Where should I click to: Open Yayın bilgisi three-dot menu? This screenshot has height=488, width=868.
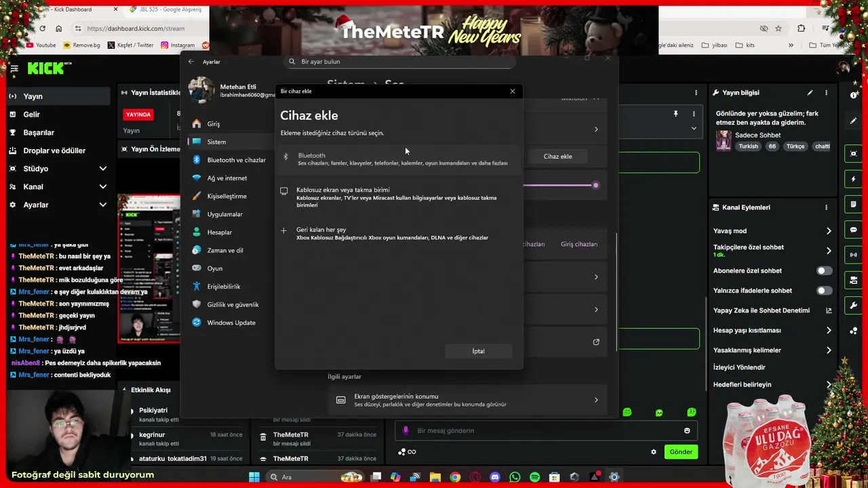coord(826,93)
